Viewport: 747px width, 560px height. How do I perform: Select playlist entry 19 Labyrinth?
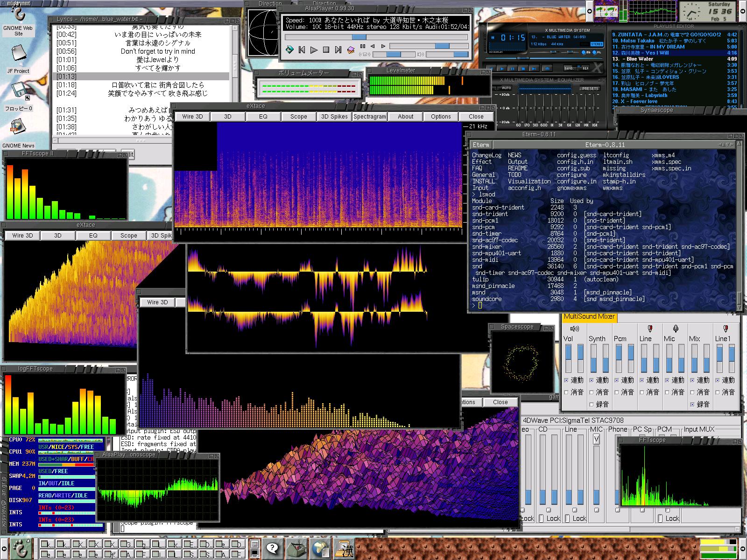[675, 95]
